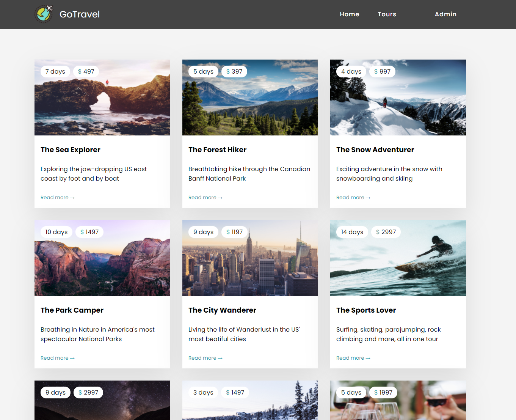
Task: Read more about The Sports Lover
Action: (x=353, y=358)
